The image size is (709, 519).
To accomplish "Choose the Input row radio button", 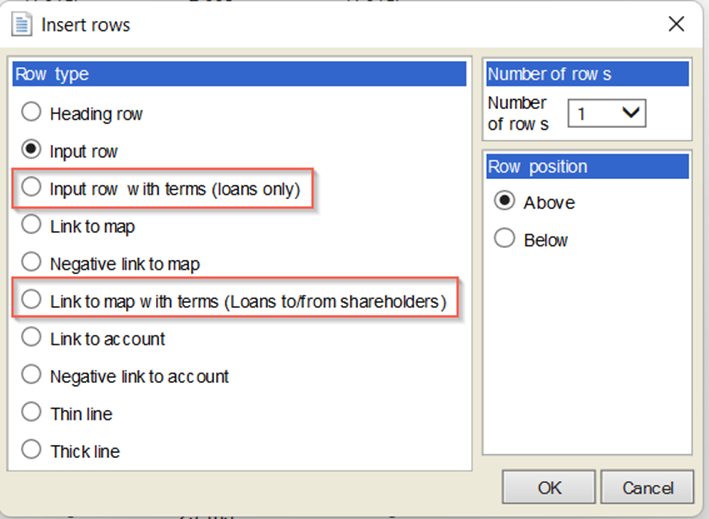I will [31, 151].
